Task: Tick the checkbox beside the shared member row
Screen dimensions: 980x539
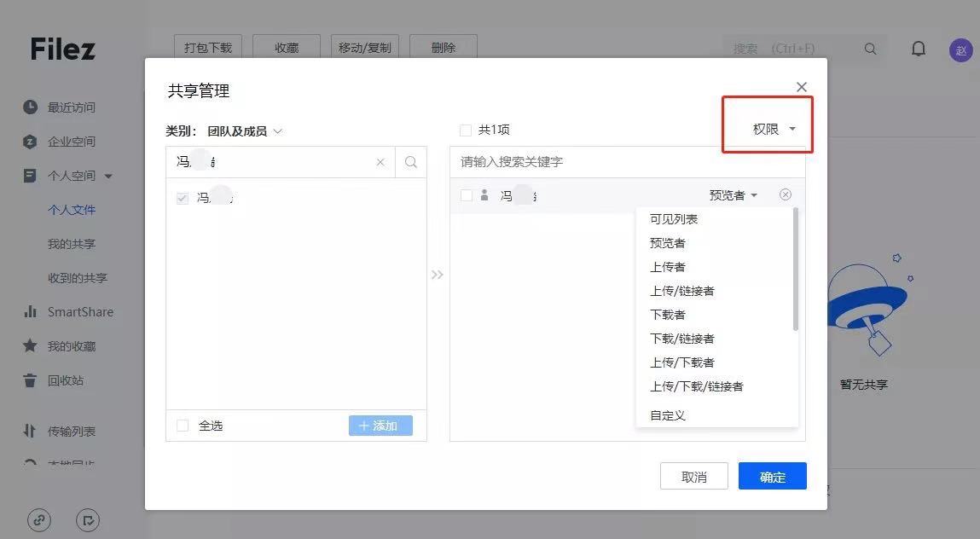Action: click(x=467, y=195)
